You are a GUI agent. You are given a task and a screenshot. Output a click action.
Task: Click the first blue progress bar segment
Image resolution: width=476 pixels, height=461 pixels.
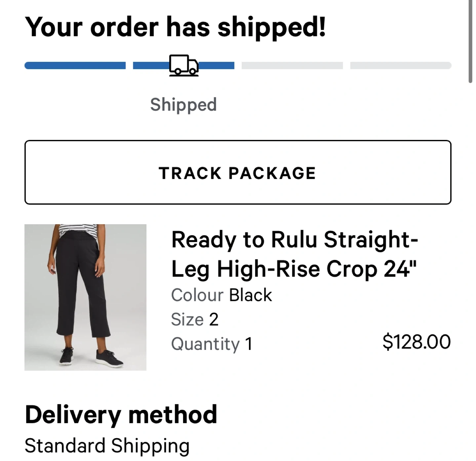(75, 65)
